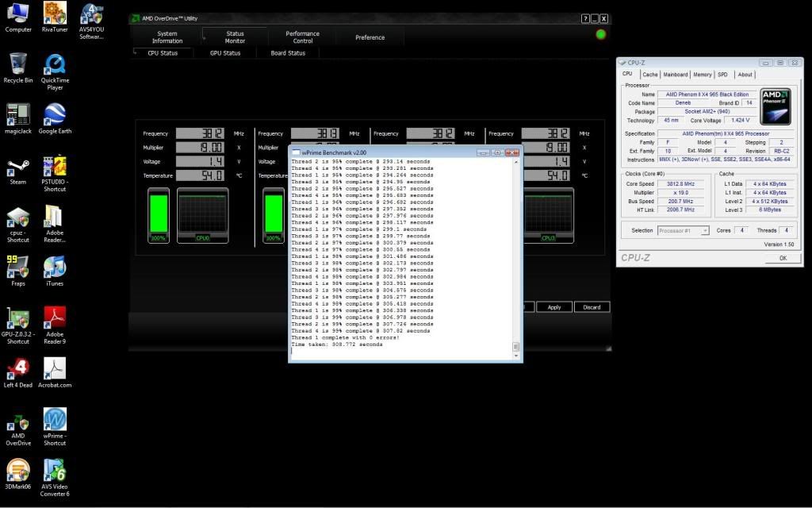Open the GPU-Z.0.3.2 Shortcut icon
812x508 pixels.
[18, 326]
